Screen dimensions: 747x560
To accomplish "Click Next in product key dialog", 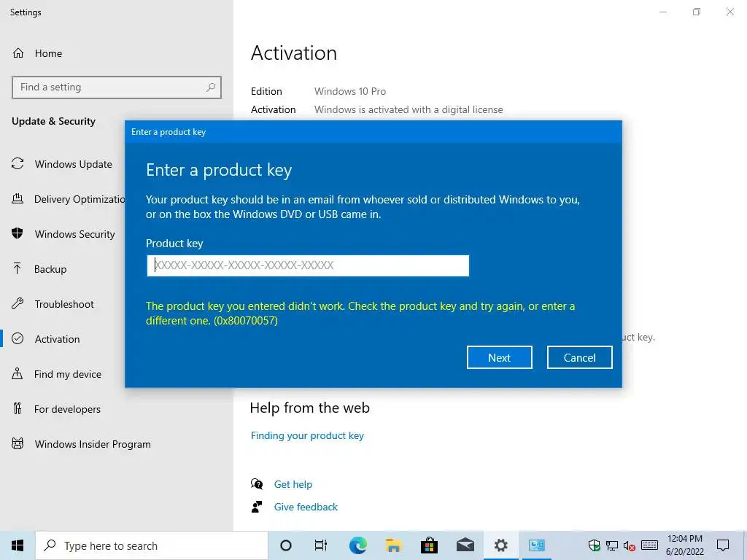I will pos(499,357).
